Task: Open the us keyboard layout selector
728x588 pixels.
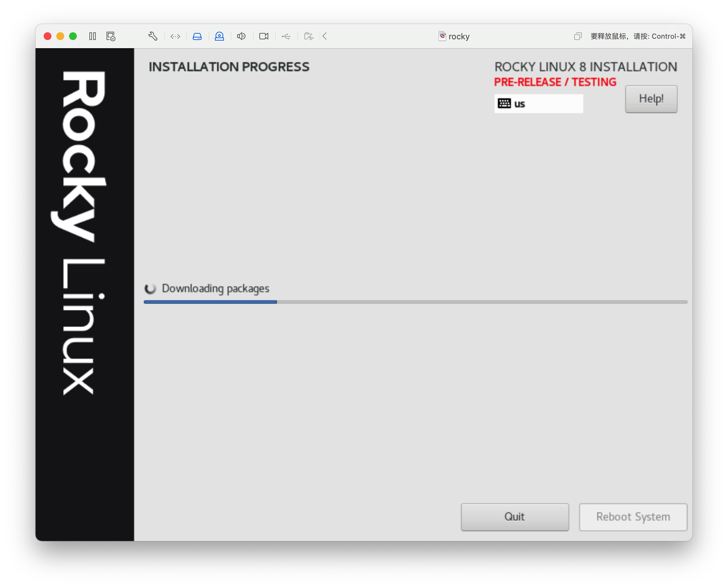Action: click(538, 104)
